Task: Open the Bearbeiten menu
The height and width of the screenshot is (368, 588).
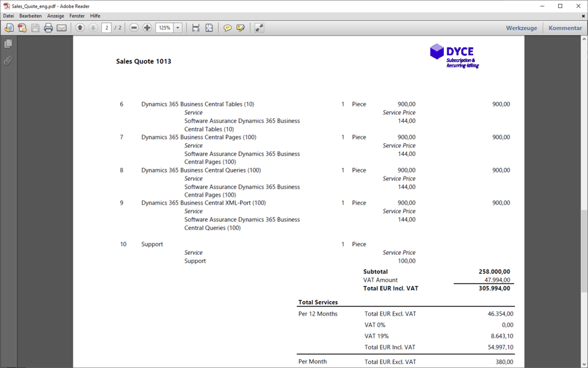Action: 30,16
